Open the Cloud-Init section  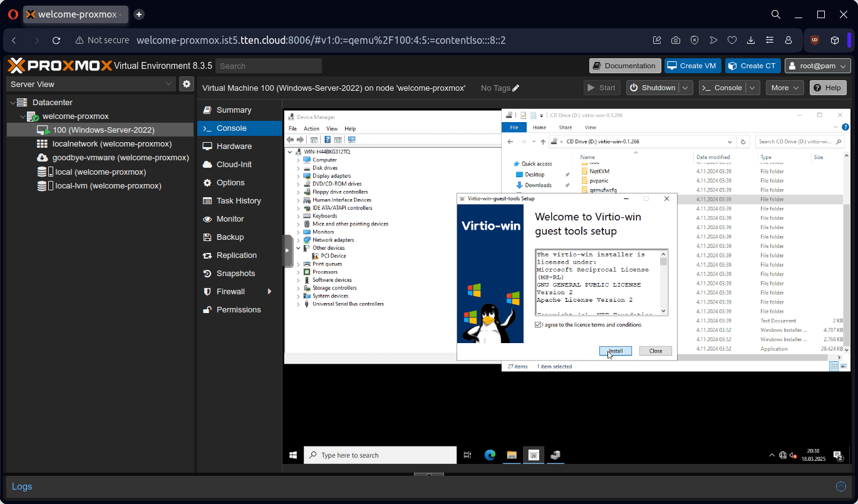[x=239, y=165]
